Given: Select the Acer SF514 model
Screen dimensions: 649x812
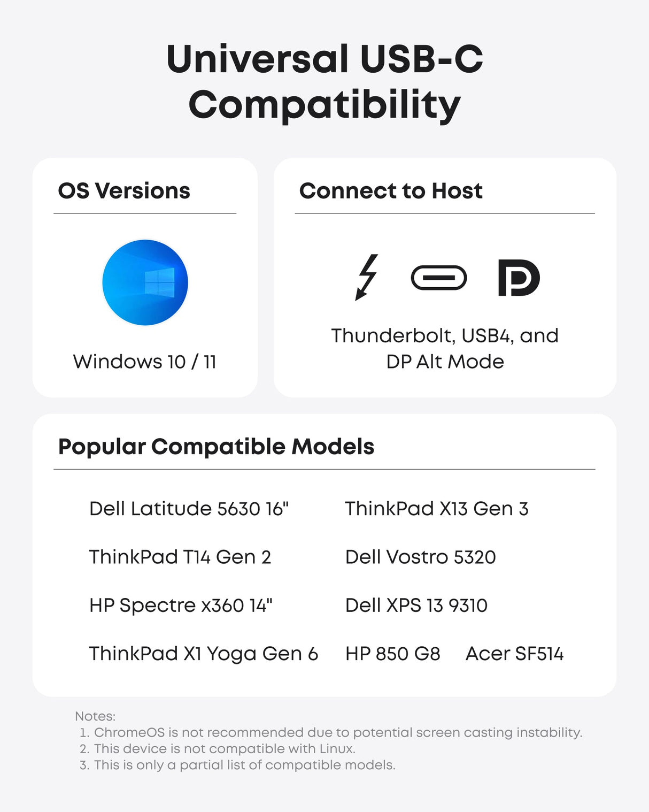Looking at the screenshot, I should tap(514, 654).
